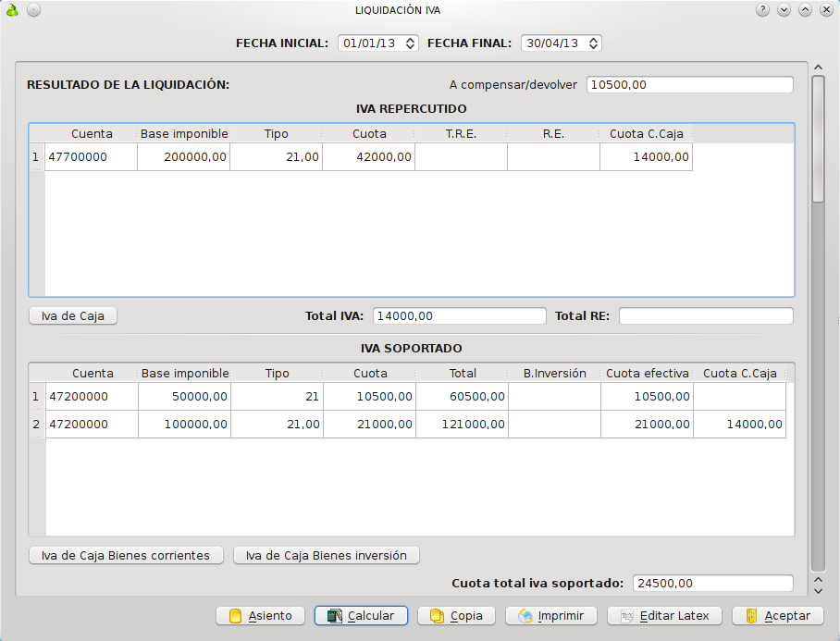This screenshot has width=840, height=641.
Task: Click the B.Inversión column header
Action: [x=554, y=374]
